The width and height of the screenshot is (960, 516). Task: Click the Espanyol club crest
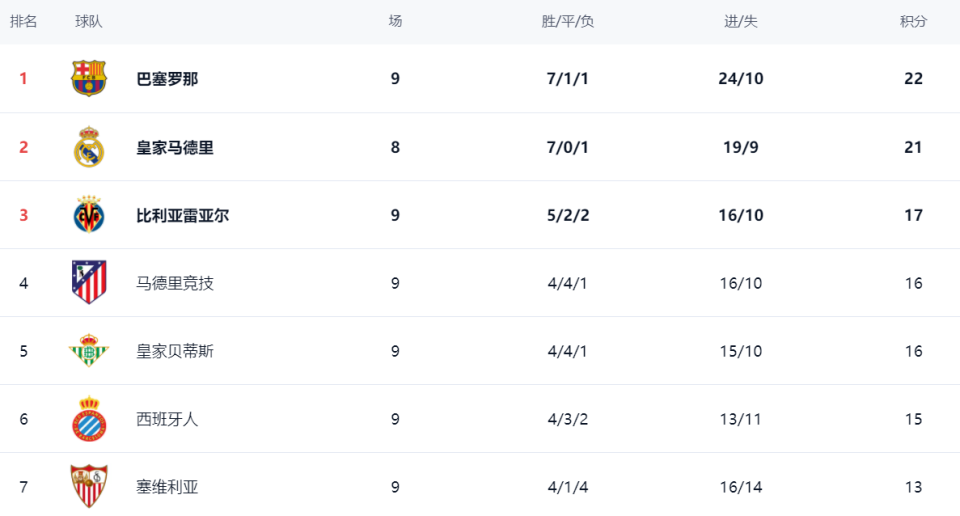click(x=89, y=419)
